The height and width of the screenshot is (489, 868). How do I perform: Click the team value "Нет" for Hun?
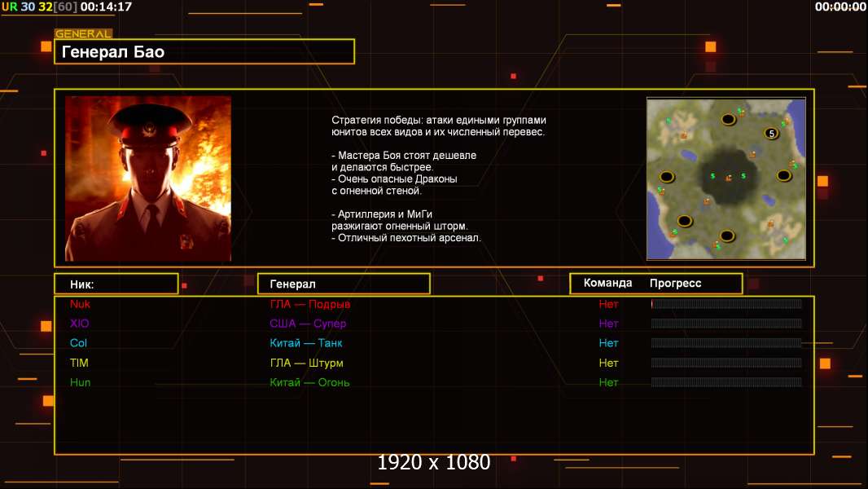[608, 382]
